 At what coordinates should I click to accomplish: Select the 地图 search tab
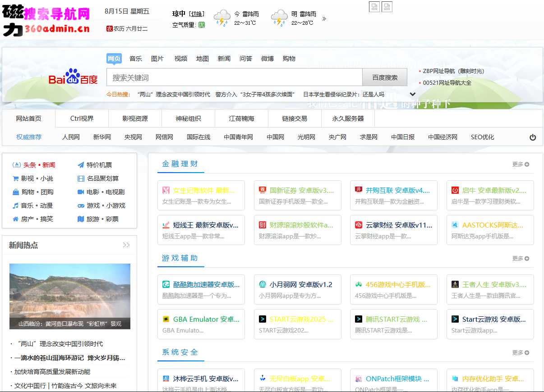click(x=203, y=59)
